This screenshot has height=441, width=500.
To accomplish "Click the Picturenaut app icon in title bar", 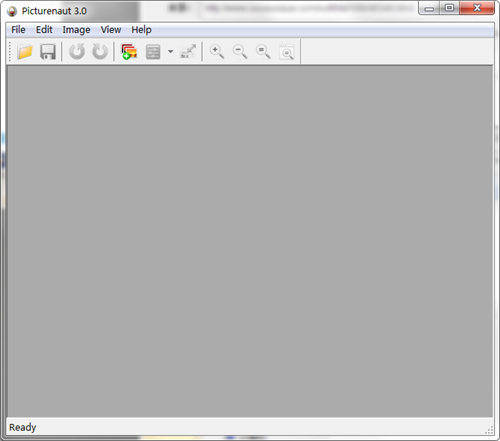I will (12, 11).
